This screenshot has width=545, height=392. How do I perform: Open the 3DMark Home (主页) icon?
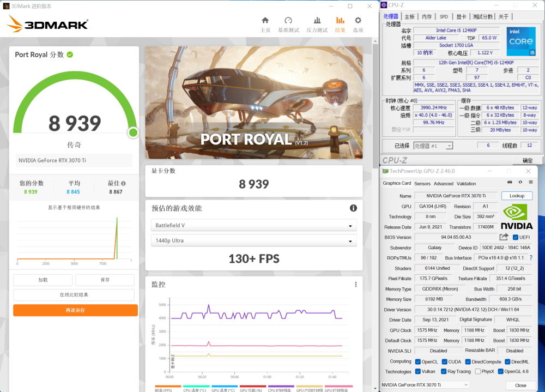265,24
